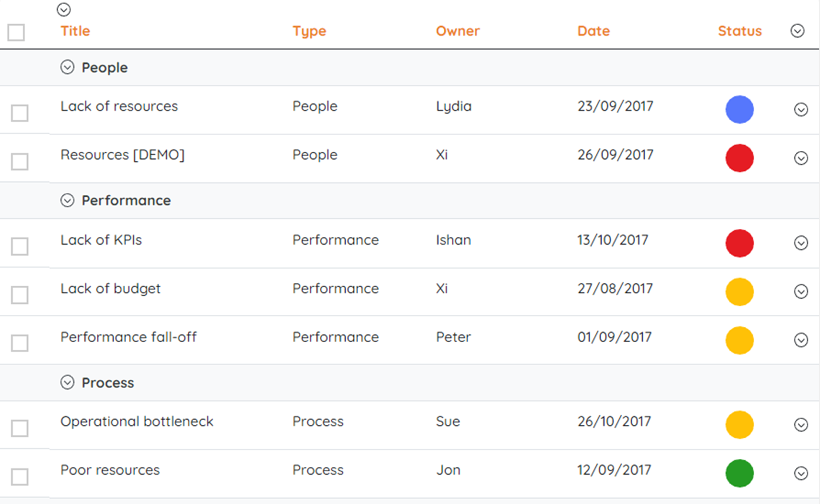Open row menu for Operational bottleneck

coord(801,425)
